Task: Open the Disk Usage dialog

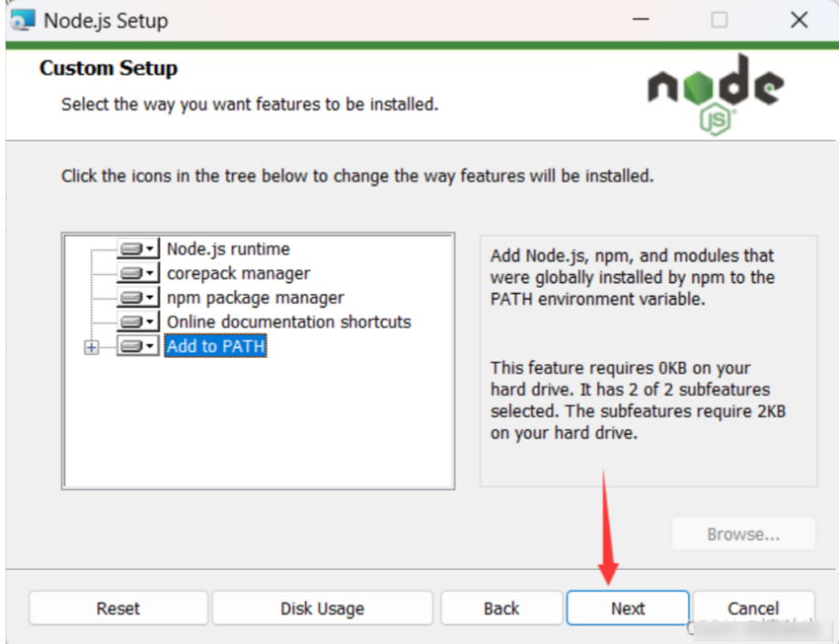Action: [322, 608]
